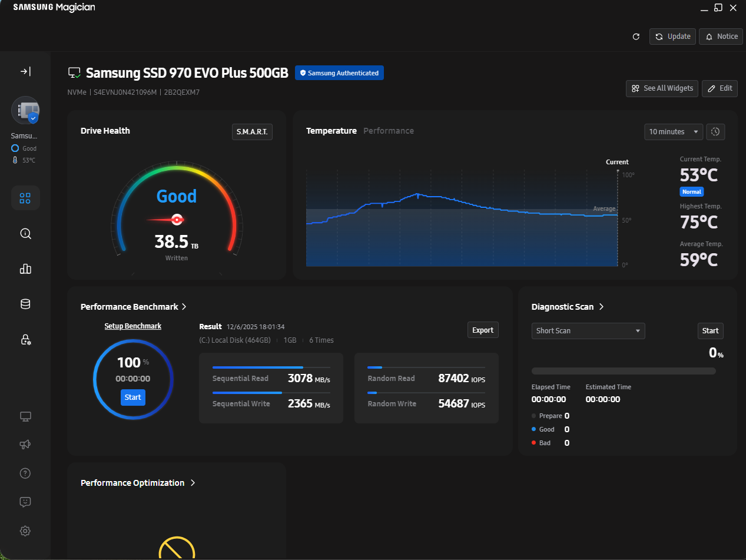The width and height of the screenshot is (746, 560).
Task: Open the help question mark icon
Action: (25, 473)
